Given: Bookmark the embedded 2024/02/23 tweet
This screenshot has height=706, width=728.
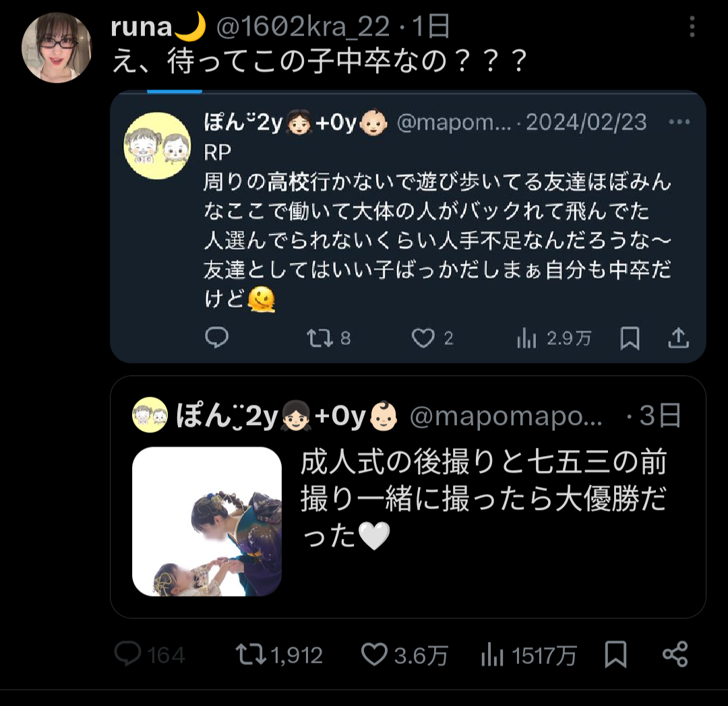Looking at the screenshot, I should pyautogui.click(x=630, y=338).
